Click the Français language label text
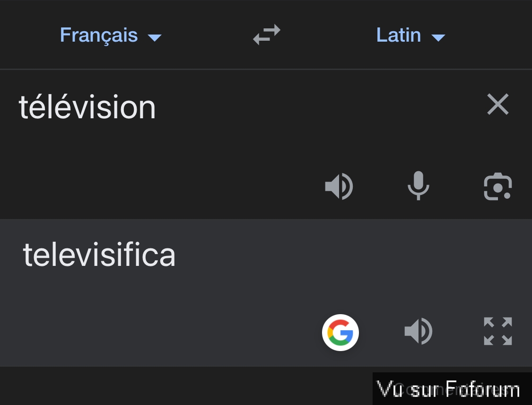Screen dimensions: 532x405 (x=99, y=35)
